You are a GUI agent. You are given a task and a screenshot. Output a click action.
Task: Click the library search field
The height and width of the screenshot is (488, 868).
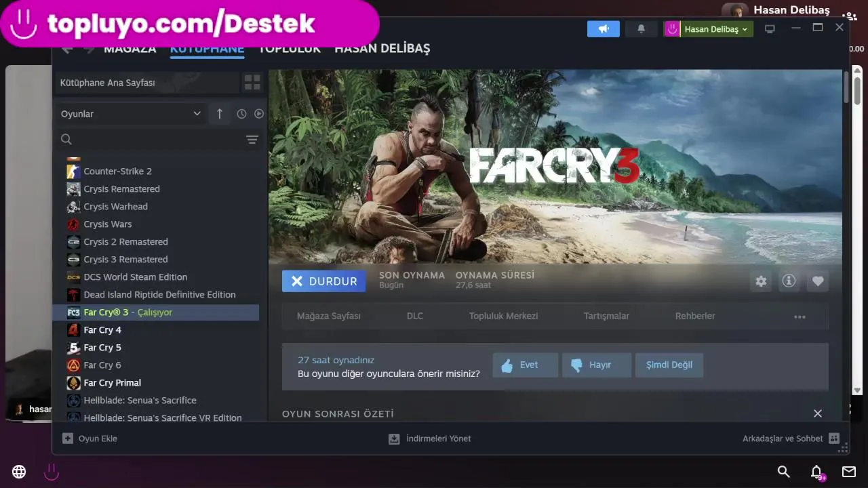[x=149, y=139]
